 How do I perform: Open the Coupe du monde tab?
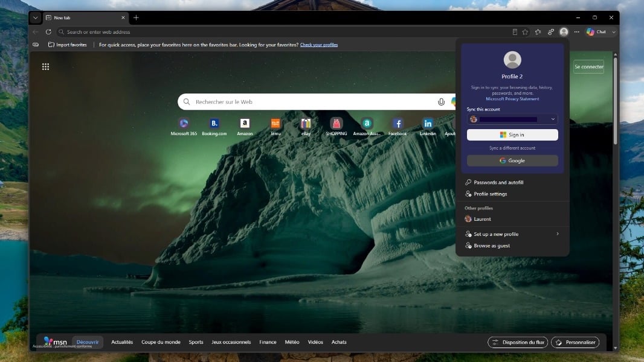(x=161, y=342)
